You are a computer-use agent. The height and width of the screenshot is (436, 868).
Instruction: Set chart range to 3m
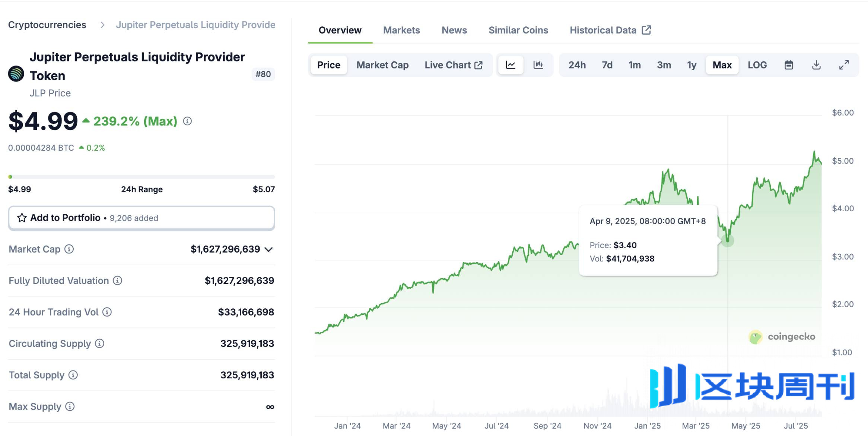664,65
